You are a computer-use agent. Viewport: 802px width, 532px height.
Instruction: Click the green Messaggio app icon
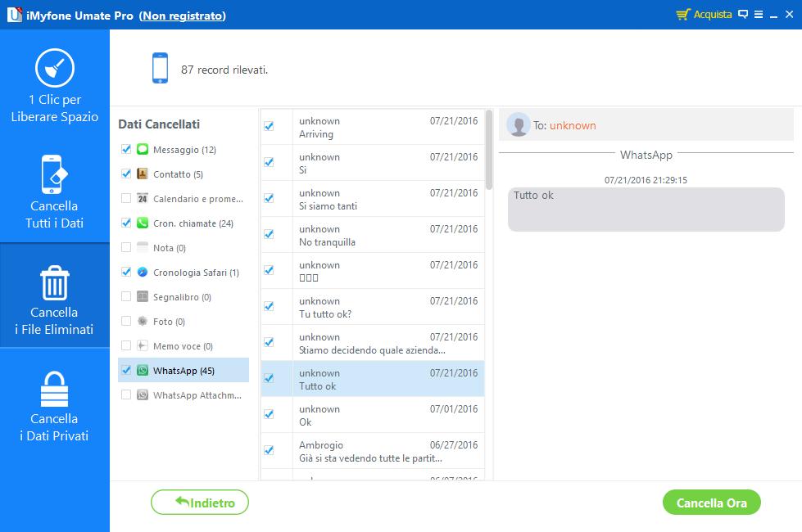tap(143, 149)
